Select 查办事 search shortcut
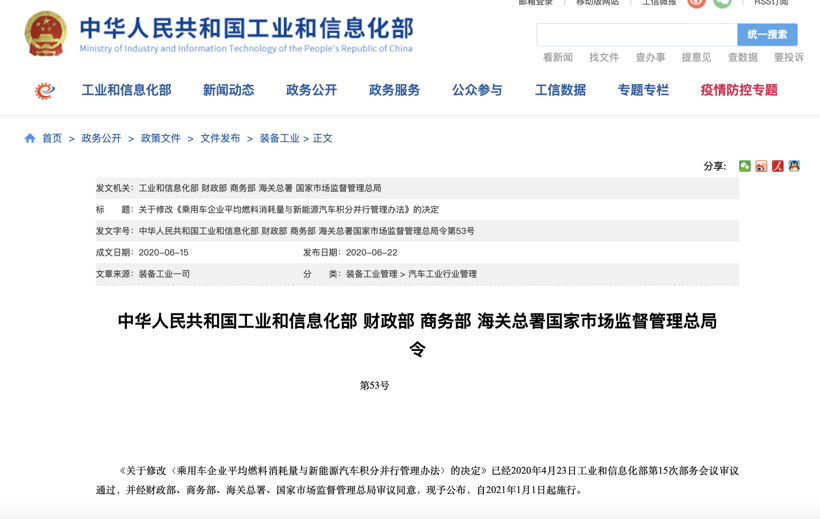Image resolution: width=820 pixels, height=519 pixels. 650,58
